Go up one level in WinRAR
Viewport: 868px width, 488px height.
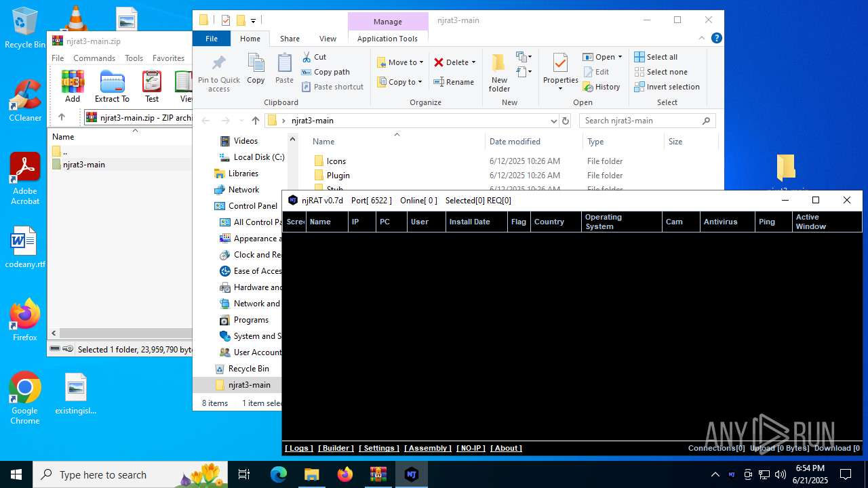pyautogui.click(x=61, y=117)
